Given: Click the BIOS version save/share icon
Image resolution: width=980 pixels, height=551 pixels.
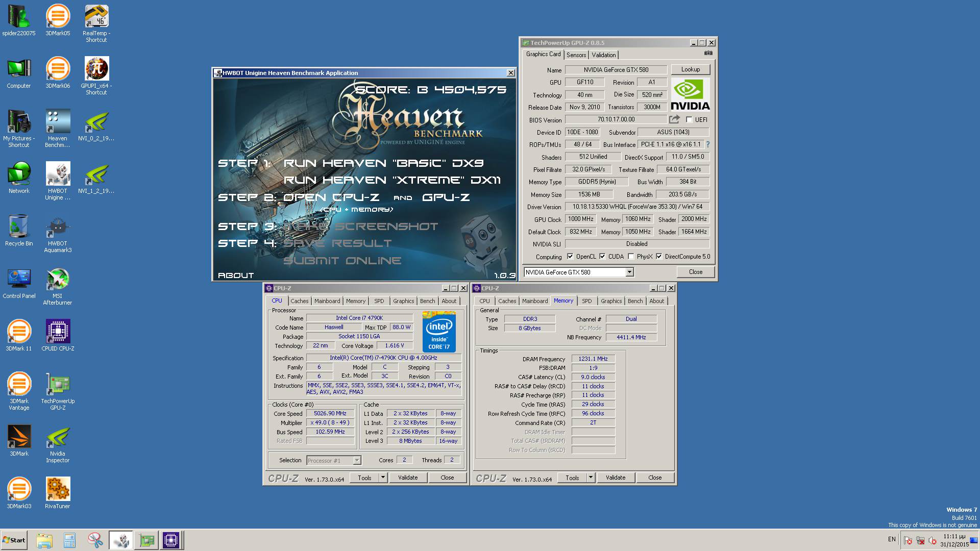Looking at the screenshot, I should 674,119.
